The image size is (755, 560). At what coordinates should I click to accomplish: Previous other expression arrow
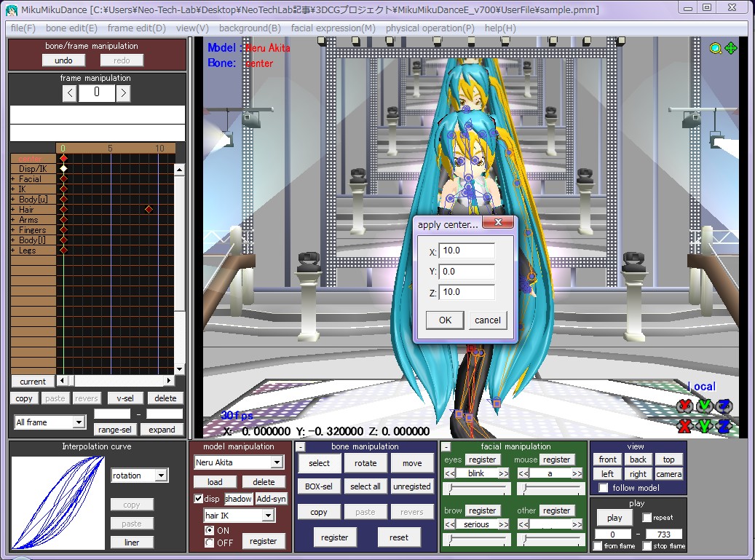(x=523, y=524)
